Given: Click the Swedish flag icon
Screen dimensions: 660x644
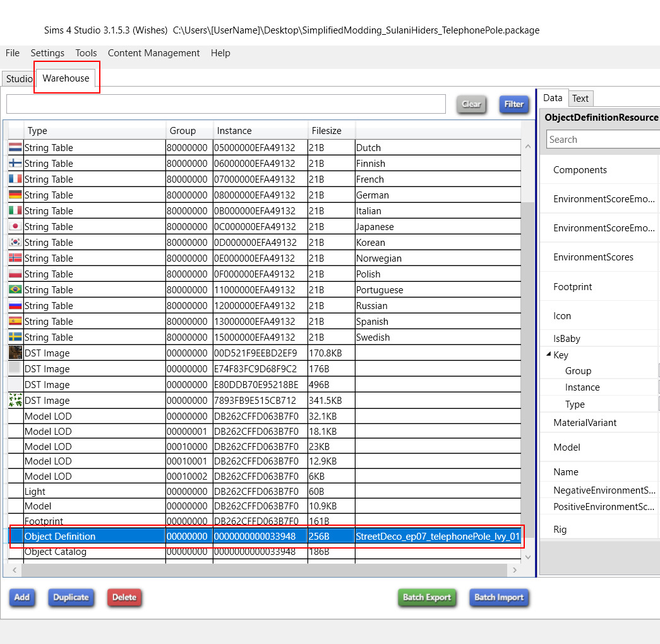Looking at the screenshot, I should click(x=15, y=337).
